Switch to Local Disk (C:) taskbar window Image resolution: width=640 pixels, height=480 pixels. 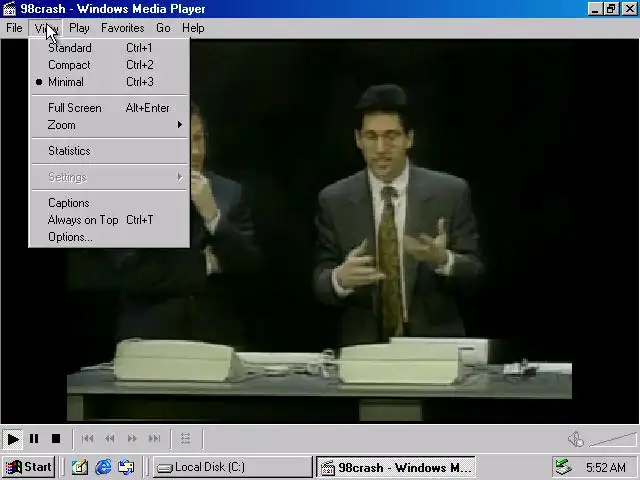click(233, 467)
